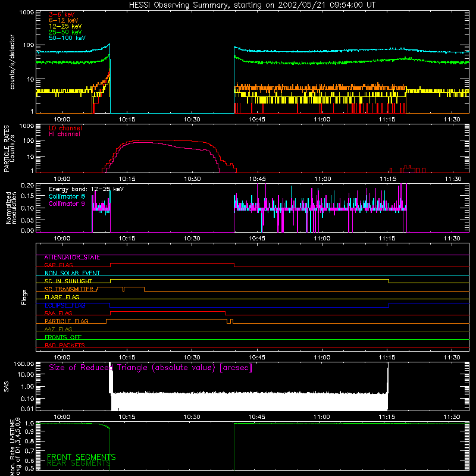The width and height of the screenshot is (476, 476).
Task: Select the 'Collimator 9' legend label
Action: click(x=67, y=203)
